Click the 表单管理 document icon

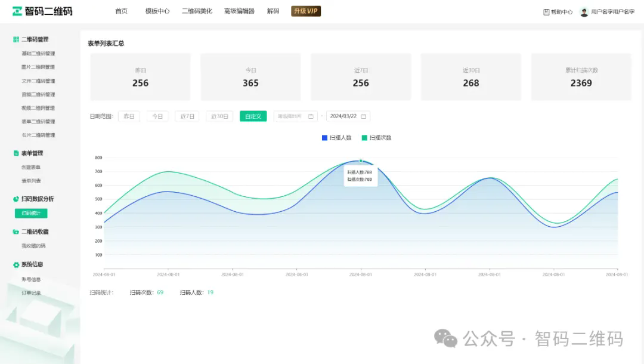(16, 153)
